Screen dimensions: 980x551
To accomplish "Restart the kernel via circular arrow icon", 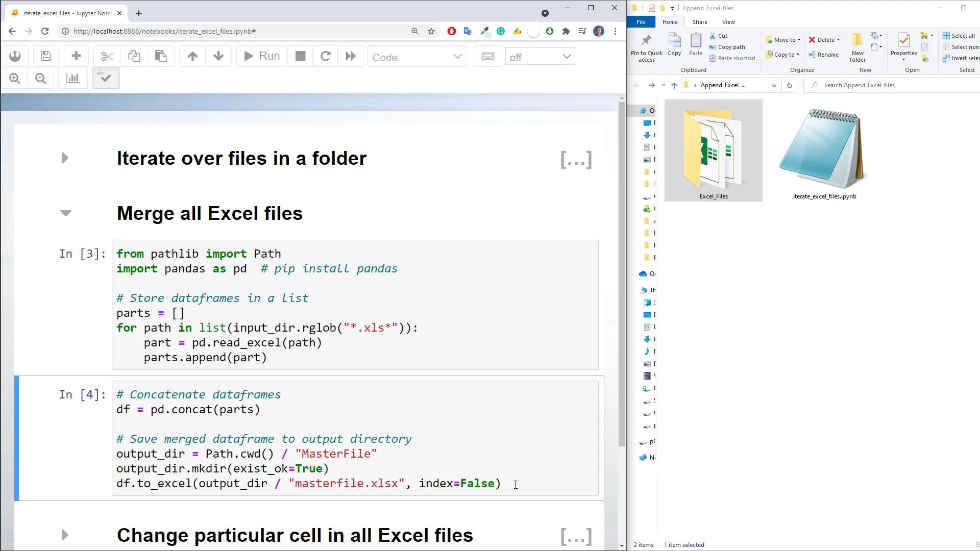I will point(325,56).
